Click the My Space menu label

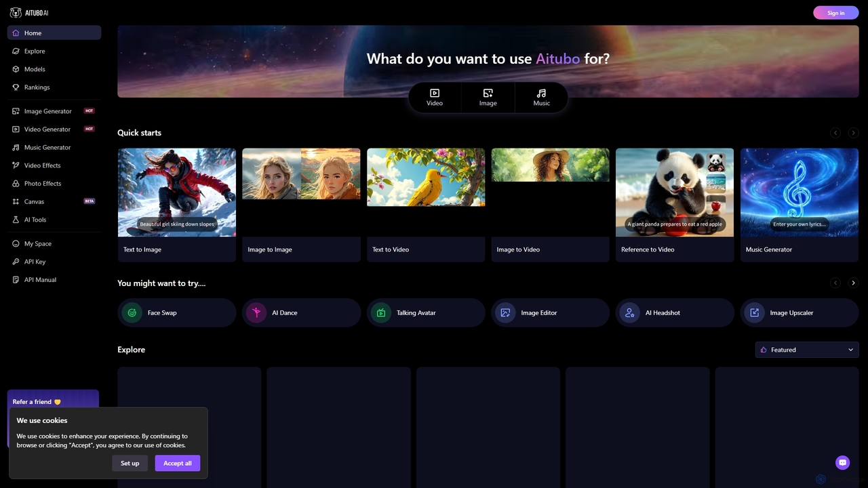coord(38,244)
